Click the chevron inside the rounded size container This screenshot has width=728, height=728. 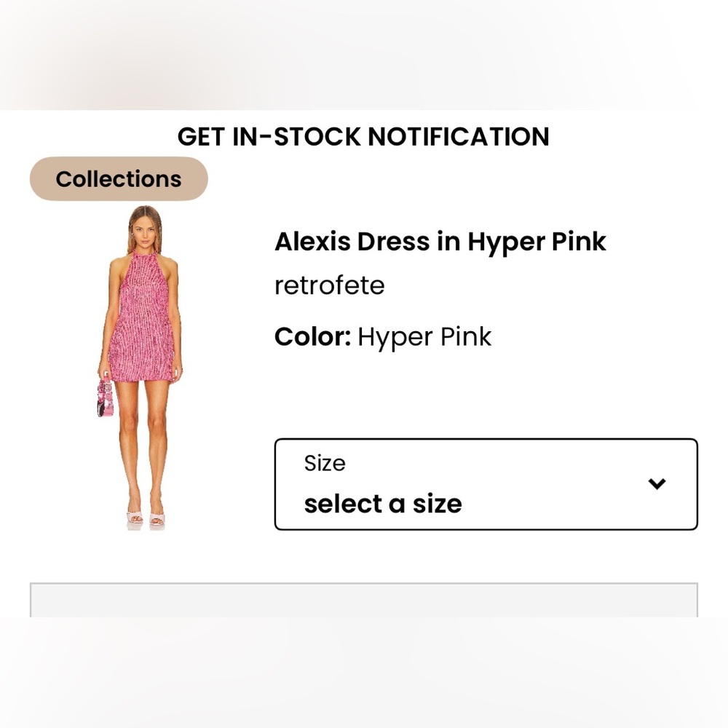(657, 483)
